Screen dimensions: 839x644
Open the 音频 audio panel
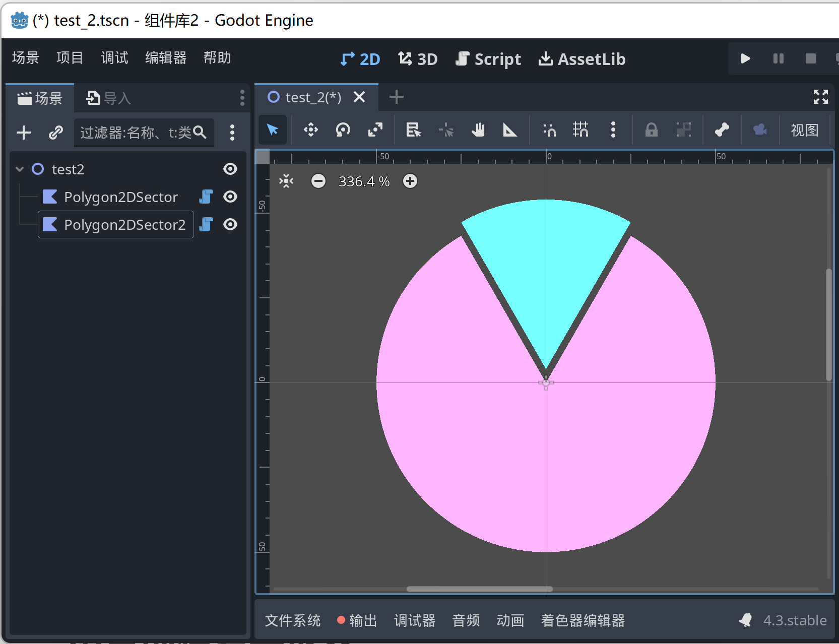(x=466, y=620)
